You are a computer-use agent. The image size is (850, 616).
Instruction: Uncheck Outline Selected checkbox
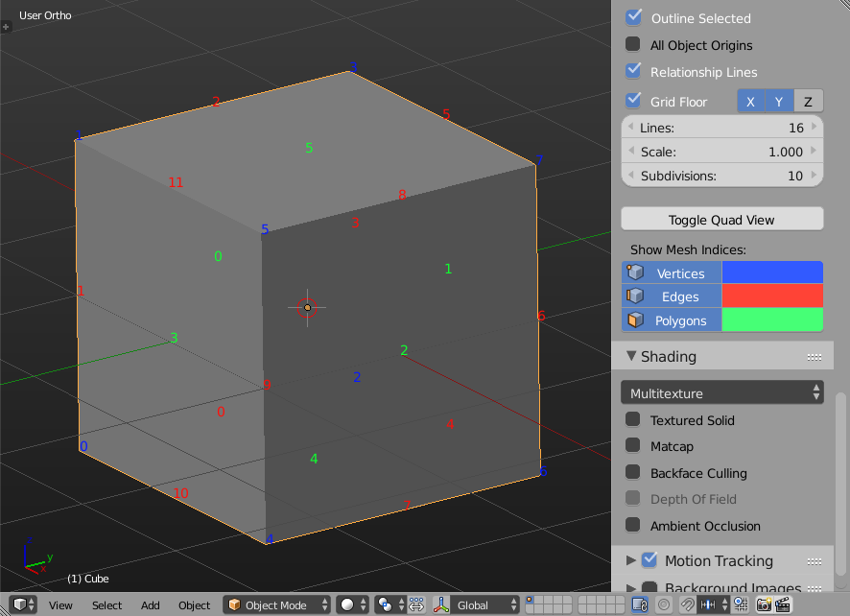(x=633, y=17)
